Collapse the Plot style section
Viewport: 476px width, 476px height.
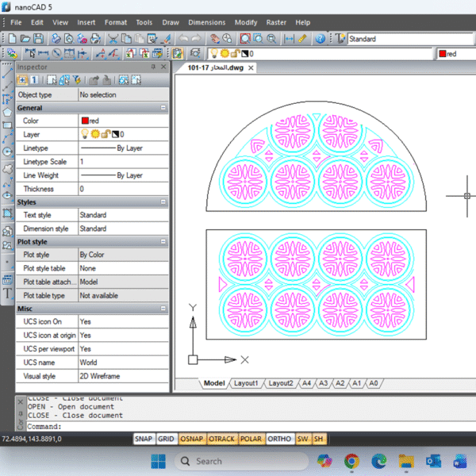(x=163, y=242)
